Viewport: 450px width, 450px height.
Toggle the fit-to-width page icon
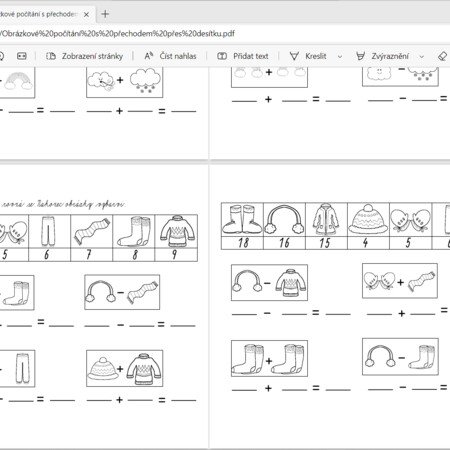coord(22,56)
